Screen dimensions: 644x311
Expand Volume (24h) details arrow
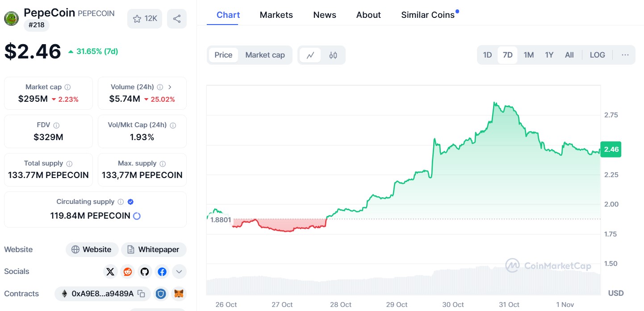tap(170, 87)
